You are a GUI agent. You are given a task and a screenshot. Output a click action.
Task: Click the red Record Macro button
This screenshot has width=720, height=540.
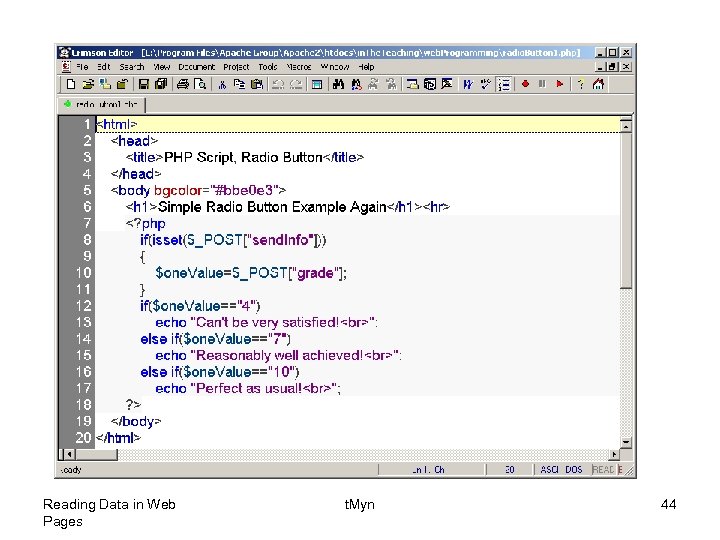(525, 84)
